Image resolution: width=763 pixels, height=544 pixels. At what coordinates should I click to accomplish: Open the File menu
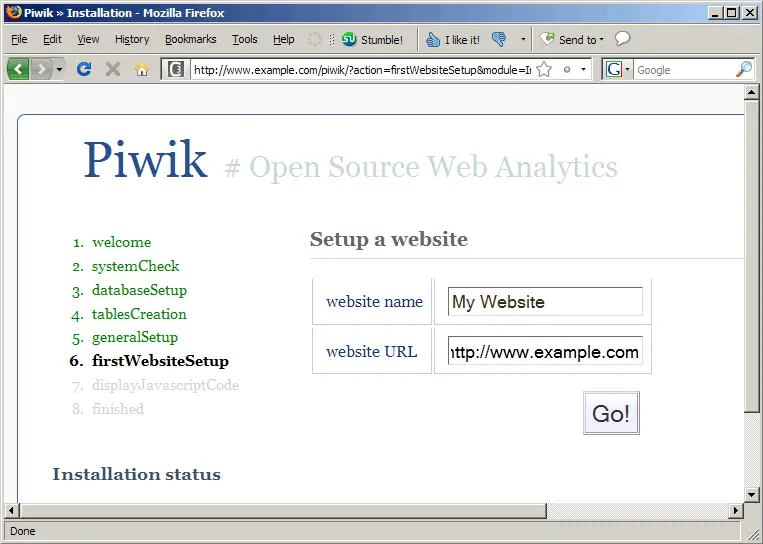click(x=19, y=39)
